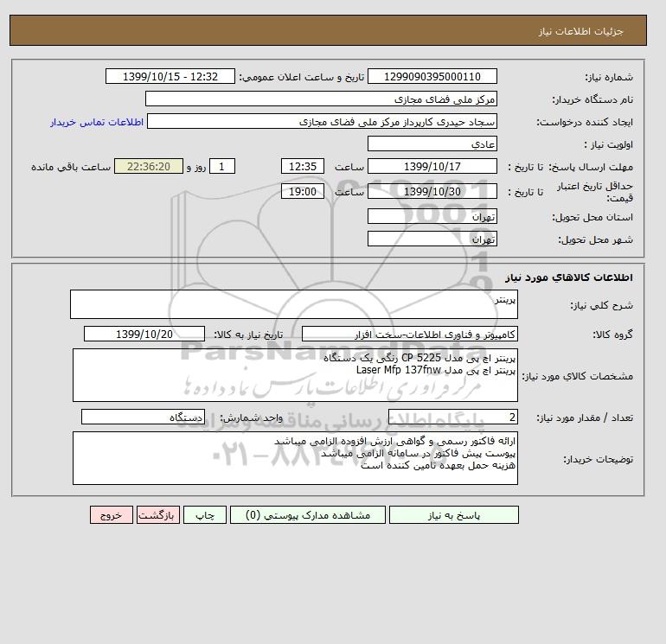This screenshot has height=644, width=666.
Task: Click the حداقل تاریخ اعتبار قیمت label
Action: (595, 192)
